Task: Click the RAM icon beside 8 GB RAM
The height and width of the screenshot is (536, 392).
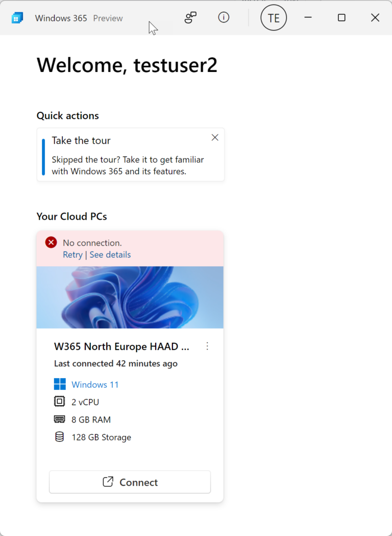Action: pos(60,419)
